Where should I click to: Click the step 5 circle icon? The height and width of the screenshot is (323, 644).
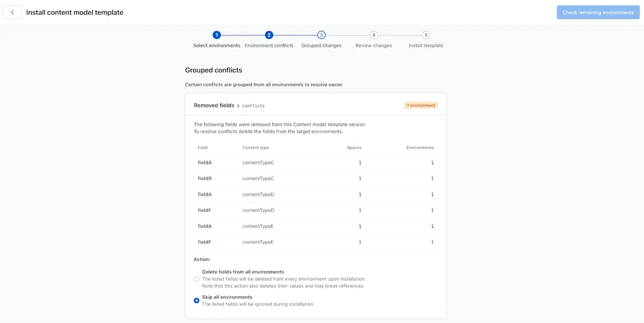[x=426, y=35]
